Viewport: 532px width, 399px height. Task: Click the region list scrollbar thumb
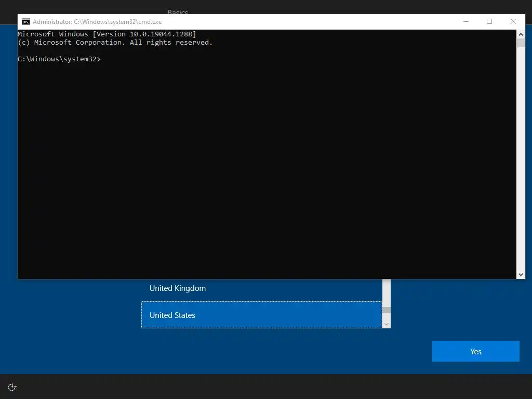(387, 310)
